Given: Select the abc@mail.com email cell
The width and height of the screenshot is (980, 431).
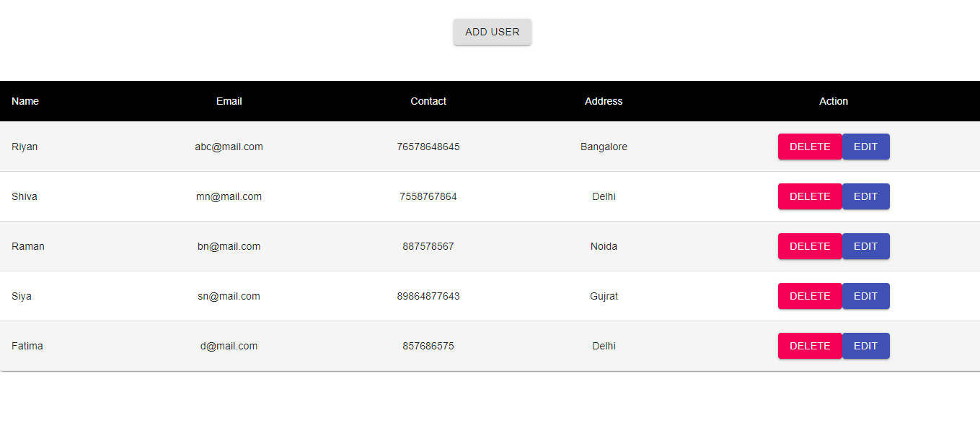Looking at the screenshot, I should point(229,147).
